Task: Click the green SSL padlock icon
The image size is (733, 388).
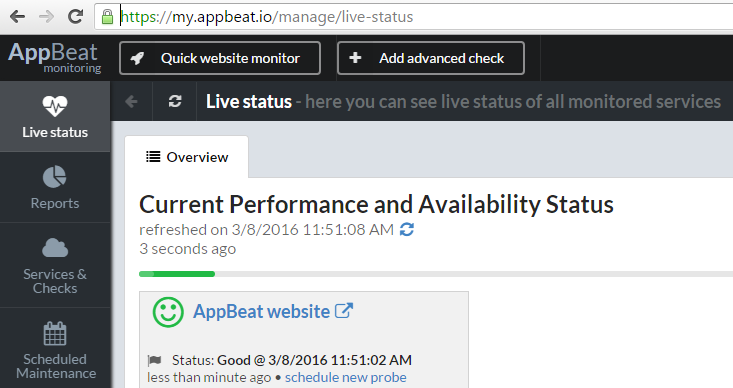Action: tap(108, 17)
